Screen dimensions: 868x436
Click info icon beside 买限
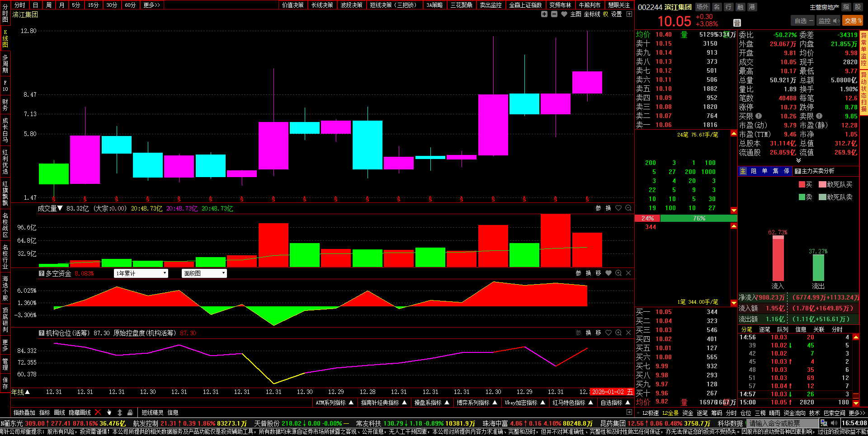point(759,116)
